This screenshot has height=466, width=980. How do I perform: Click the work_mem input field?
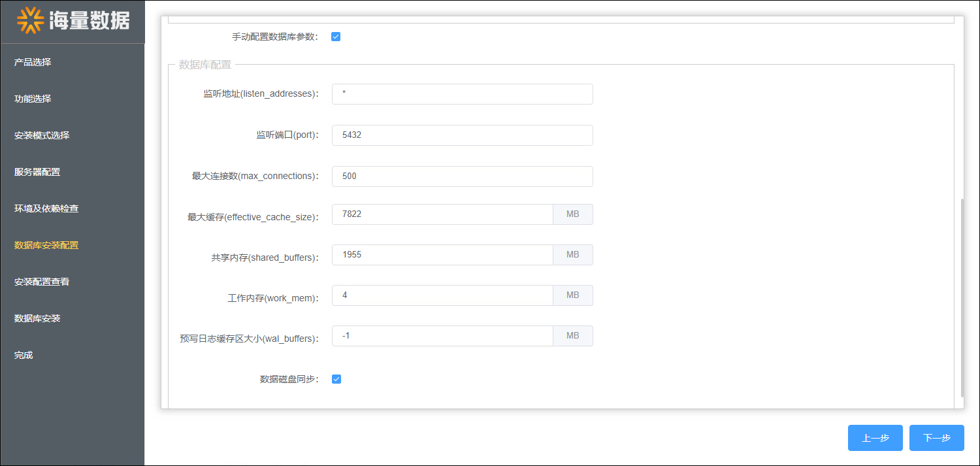(442, 295)
